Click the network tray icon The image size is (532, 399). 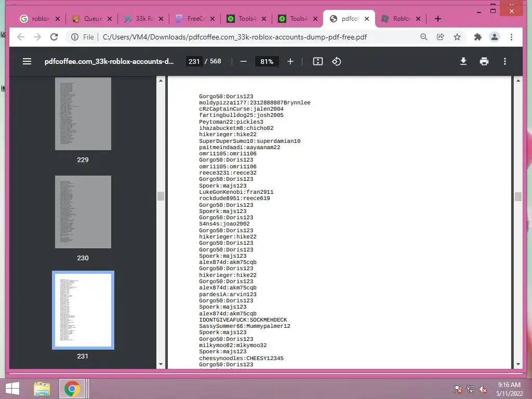coord(471,389)
